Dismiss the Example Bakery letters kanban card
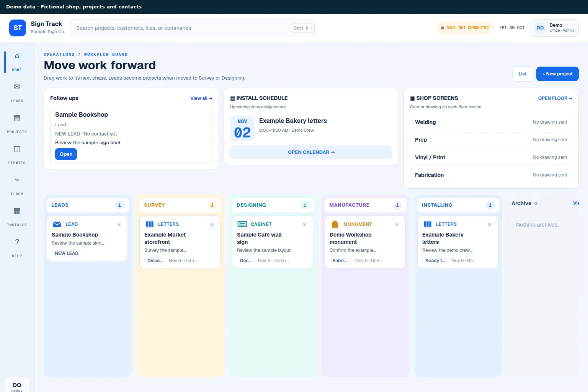 point(490,225)
